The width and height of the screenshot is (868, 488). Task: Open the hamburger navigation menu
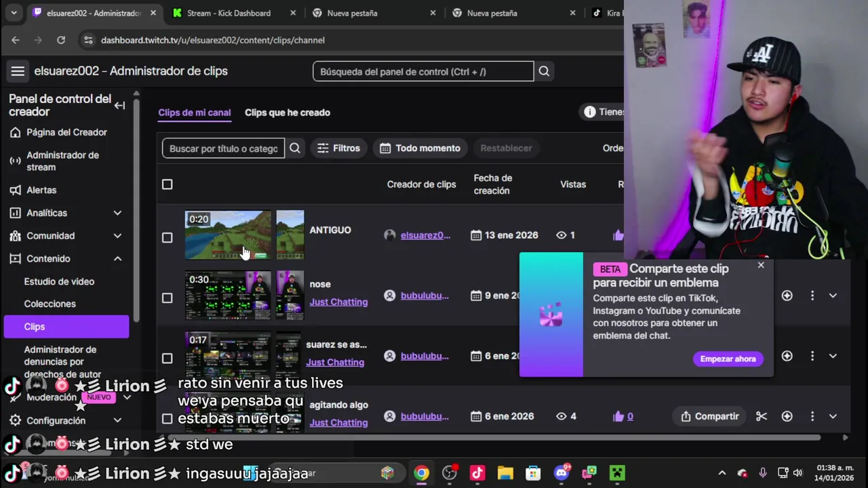(x=18, y=71)
